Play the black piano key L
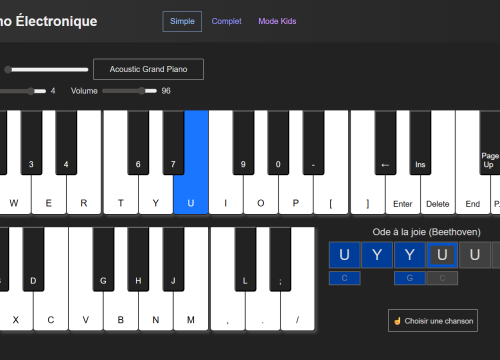Screen dimensions: 500x360 245,260
